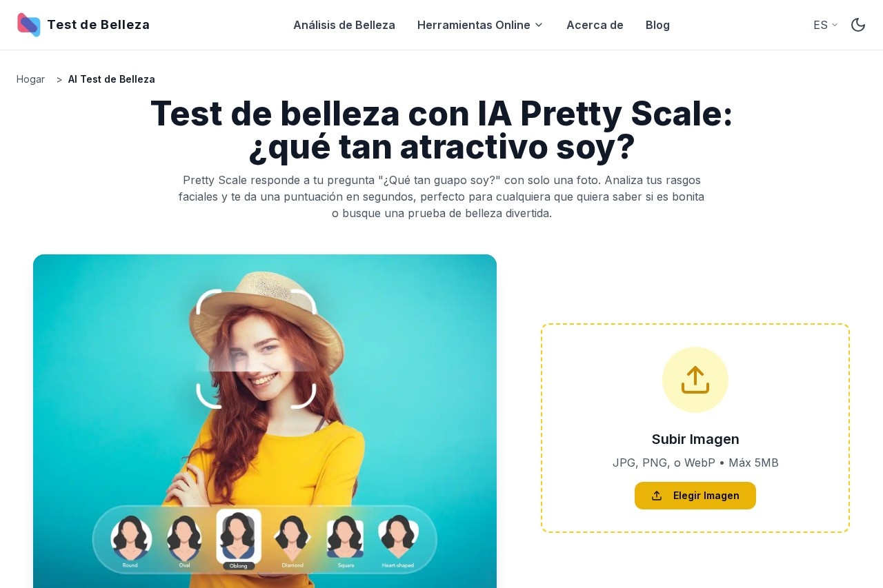The image size is (883, 588).
Task: Click the Elegir Imagen button
Action: pyautogui.click(x=695, y=496)
